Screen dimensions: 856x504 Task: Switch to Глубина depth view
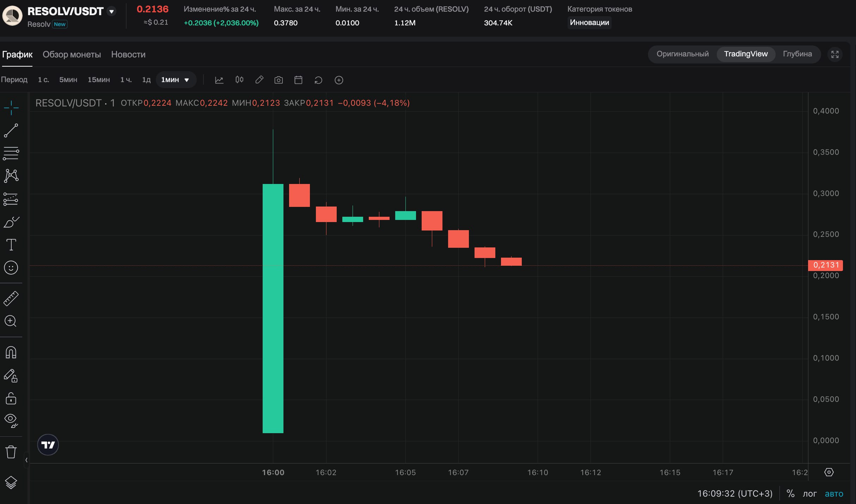(x=797, y=54)
